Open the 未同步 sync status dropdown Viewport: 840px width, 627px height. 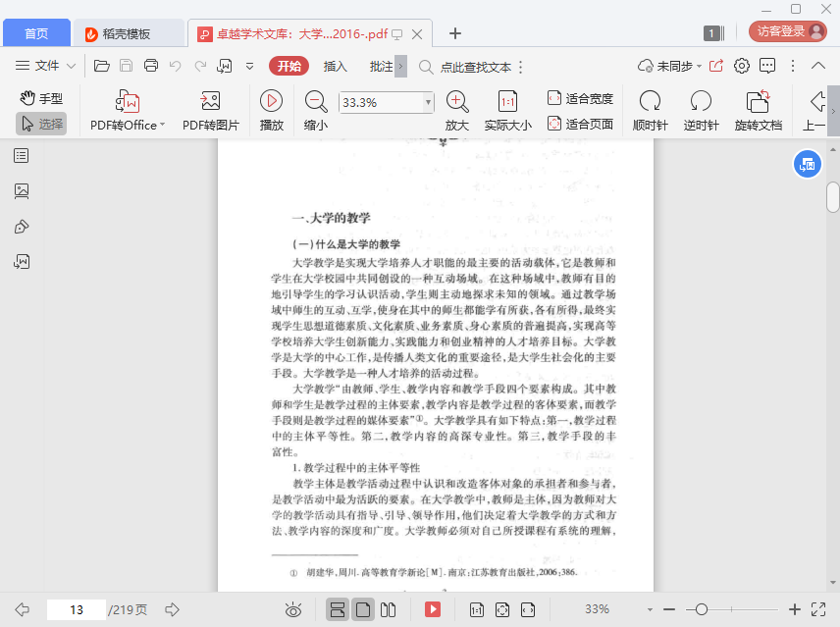669,66
